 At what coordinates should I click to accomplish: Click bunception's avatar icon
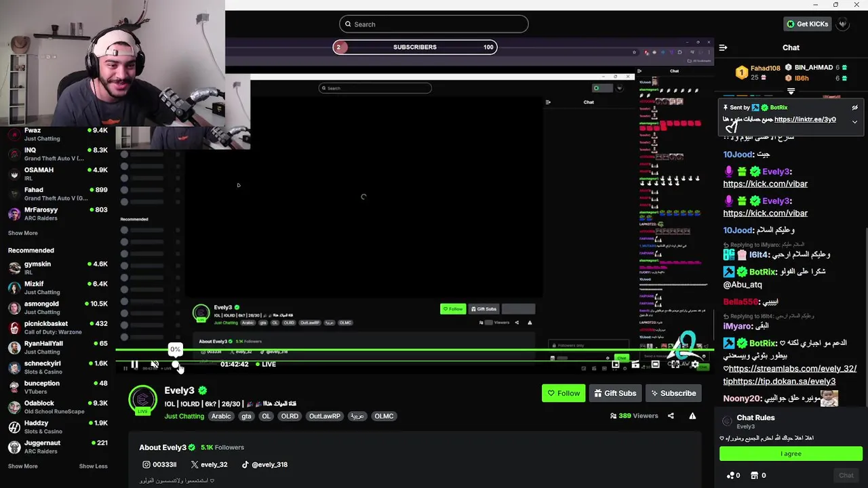point(14,387)
